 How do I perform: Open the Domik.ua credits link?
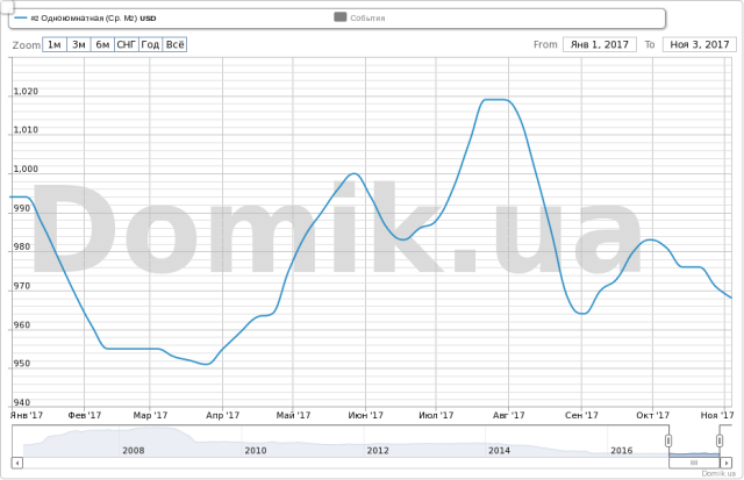[x=718, y=473]
